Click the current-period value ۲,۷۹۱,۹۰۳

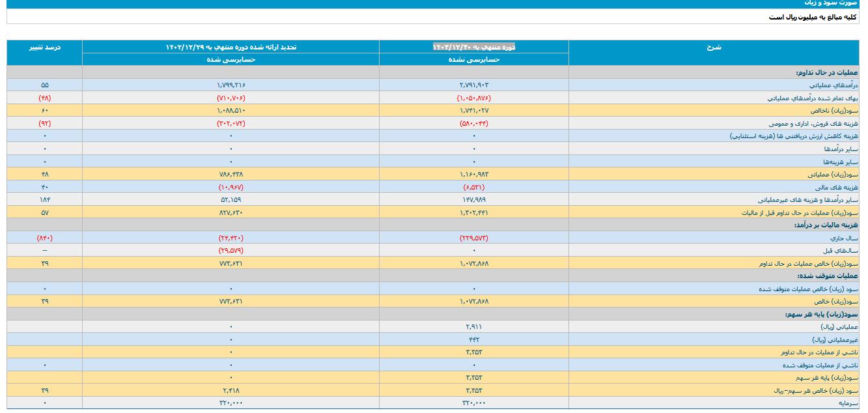pyautogui.click(x=473, y=85)
